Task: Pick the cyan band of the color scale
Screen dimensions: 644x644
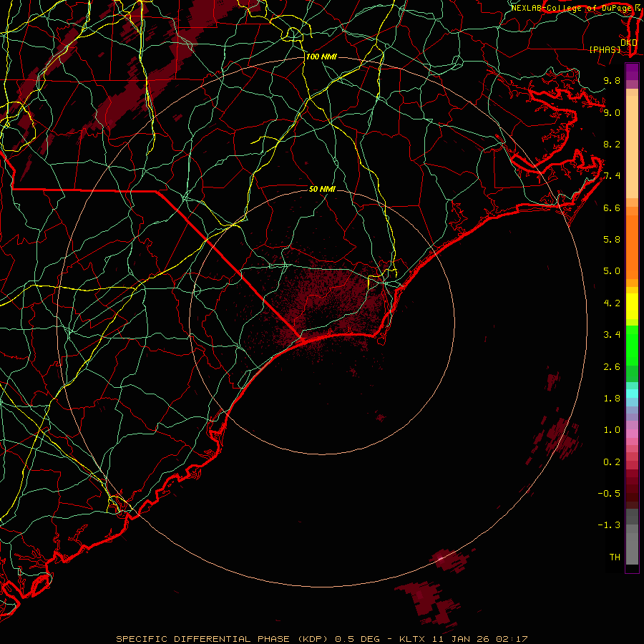Action: pos(632,394)
